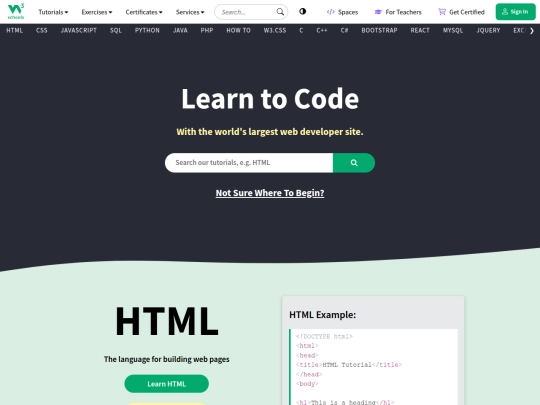Click the '<!DOCTYPE html>' code line
Viewport: 540px width, 405px height.
pos(324,336)
